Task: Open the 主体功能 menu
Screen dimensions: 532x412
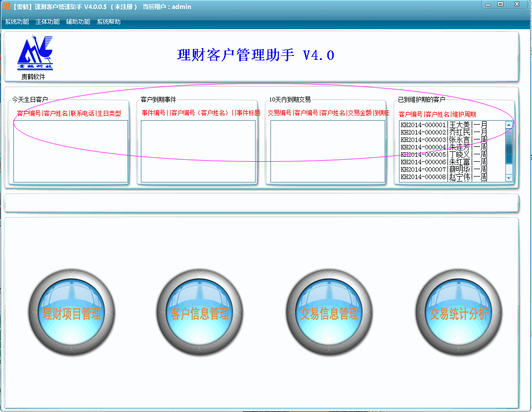Action: click(47, 22)
